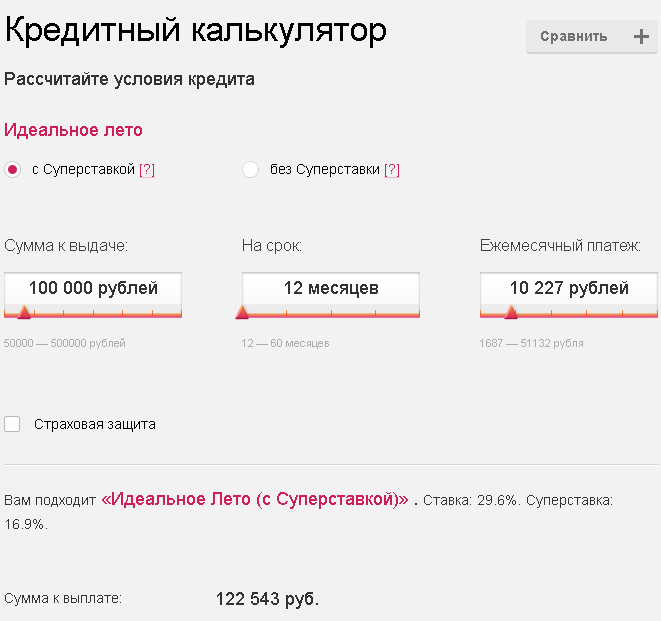Enable the Страховая защита checkbox
Screen dimensions: 661x621
(x=13, y=424)
